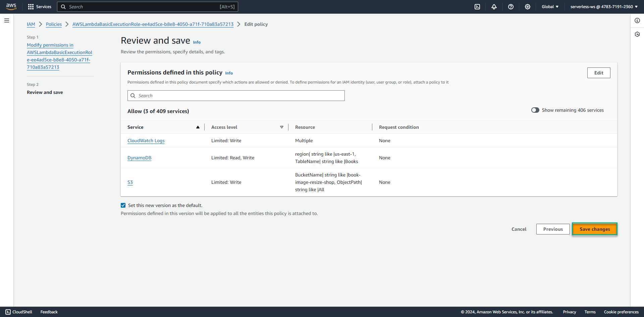Click the Edit button

599,73
